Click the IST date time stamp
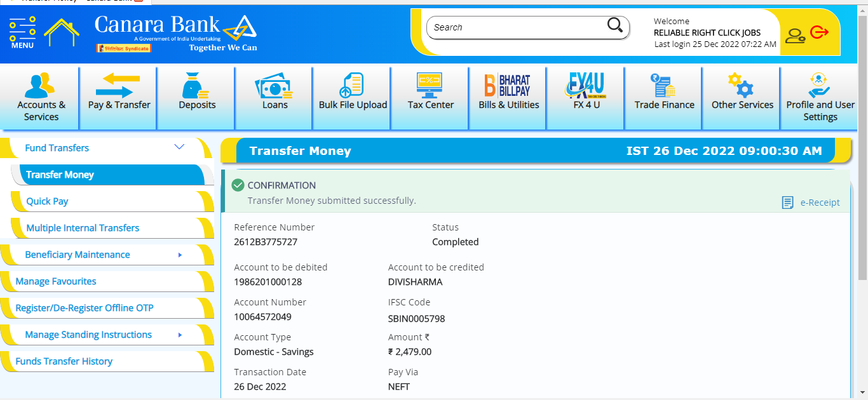Viewport: 868px width, 400px height. (724, 151)
